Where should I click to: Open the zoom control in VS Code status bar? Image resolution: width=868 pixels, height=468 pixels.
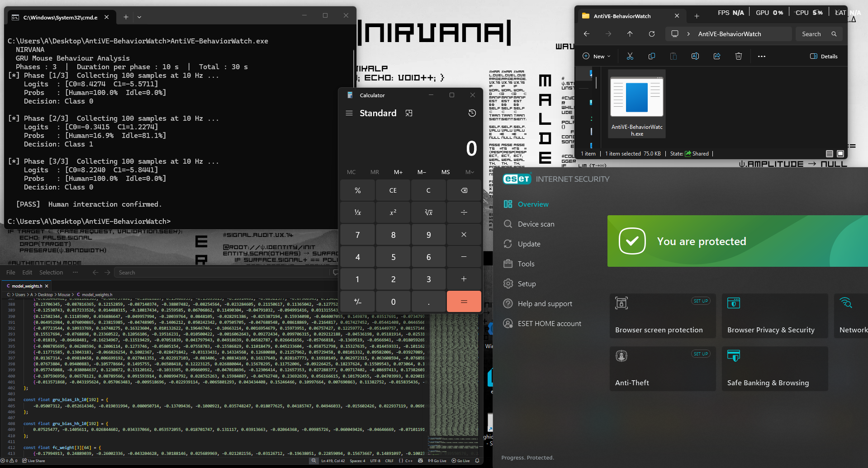coord(313,461)
